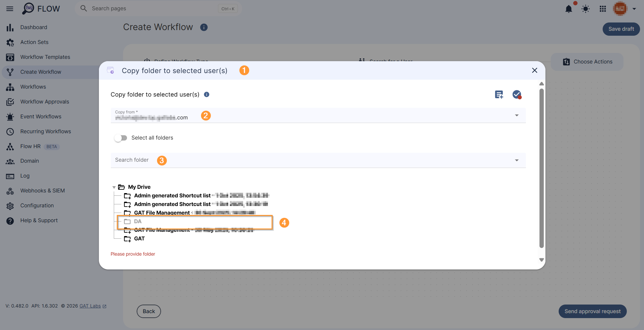Click the Configuration gear icon
The image size is (644, 330).
[x=10, y=206]
